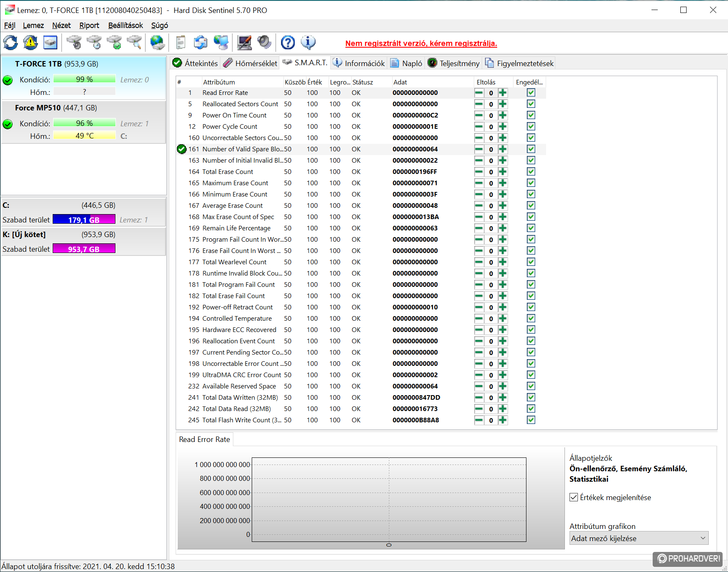728x572 pixels.
Task: Click the disk with green checkmark icon
Action: click(114, 42)
